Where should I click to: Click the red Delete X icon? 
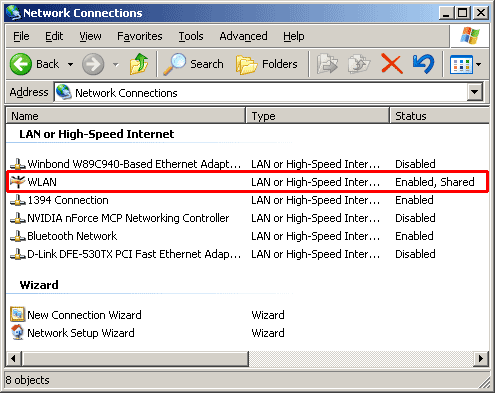[x=391, y=63]
